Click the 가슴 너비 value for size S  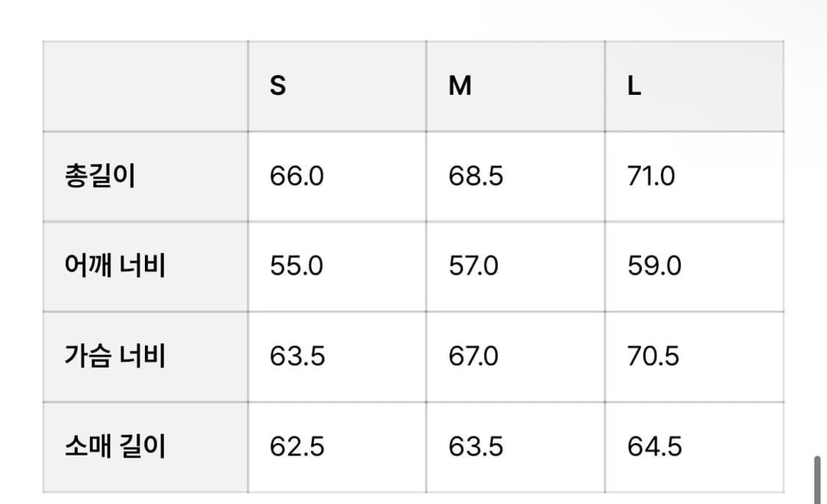click(297, 356)
